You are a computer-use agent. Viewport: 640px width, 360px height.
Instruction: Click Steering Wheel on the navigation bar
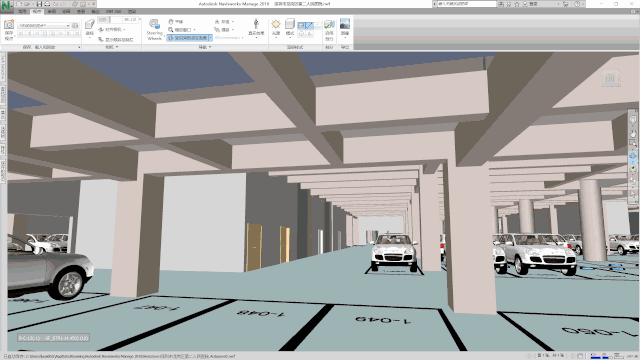click(633, 120)
